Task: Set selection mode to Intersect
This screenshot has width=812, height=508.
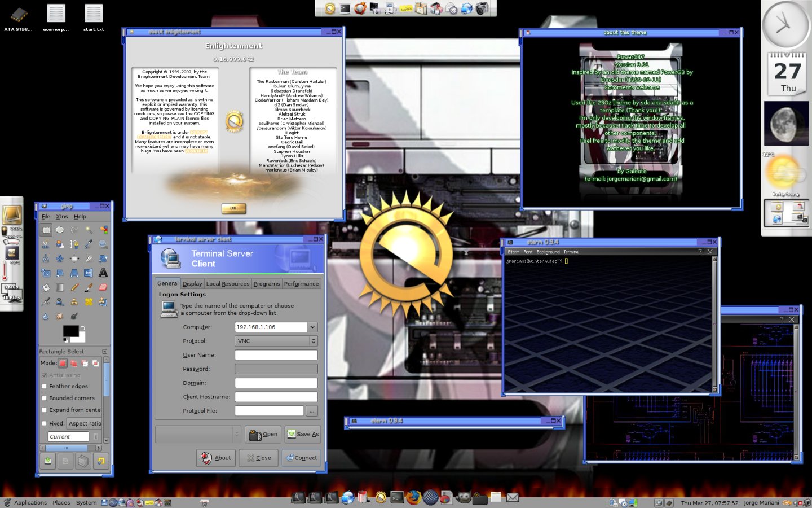Action: pyautogui.click(x=96, y=363)
